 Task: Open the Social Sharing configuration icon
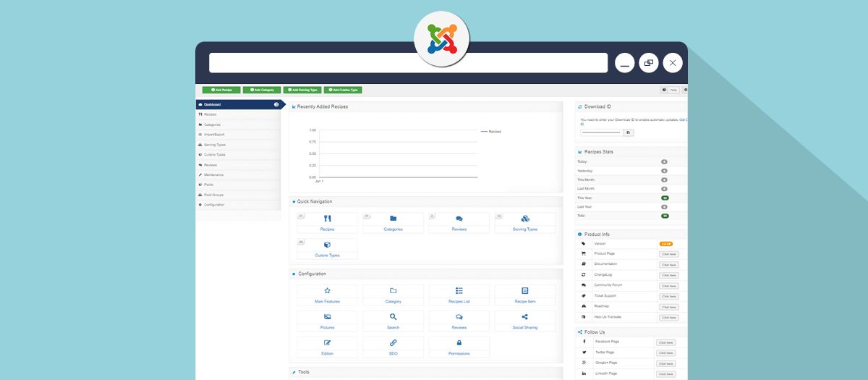coord(525,317)
